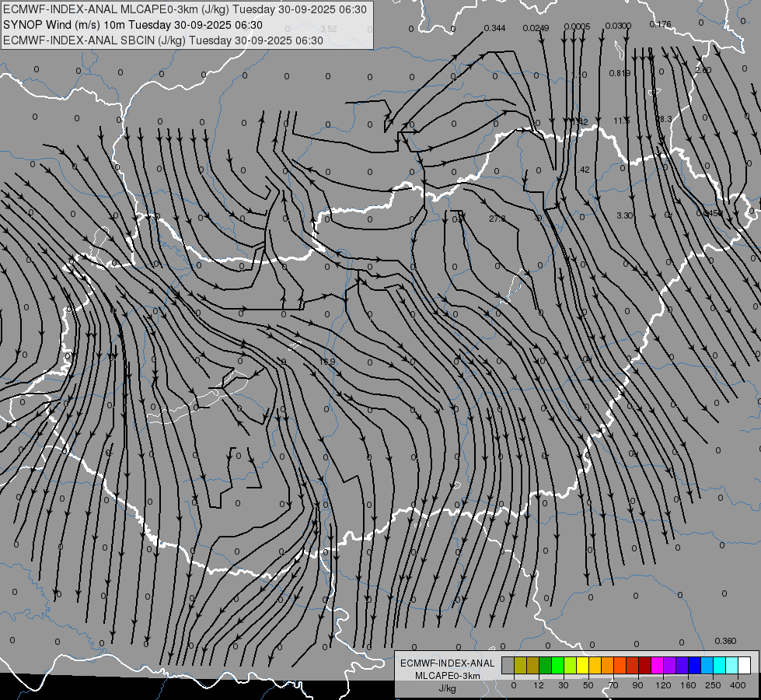Click the legend tick label 120
Viewport: 761px width, 700px height.
tap(663, 685)
